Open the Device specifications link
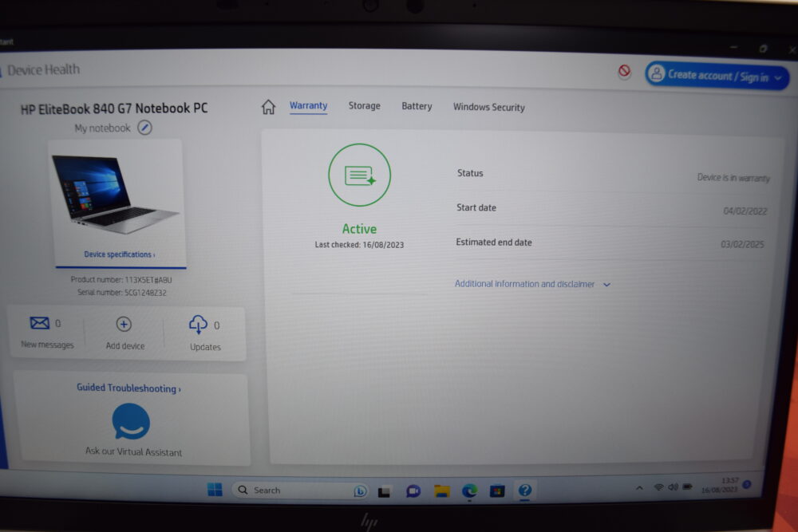Viewport: 798px width, 532px height. [120, 254]
